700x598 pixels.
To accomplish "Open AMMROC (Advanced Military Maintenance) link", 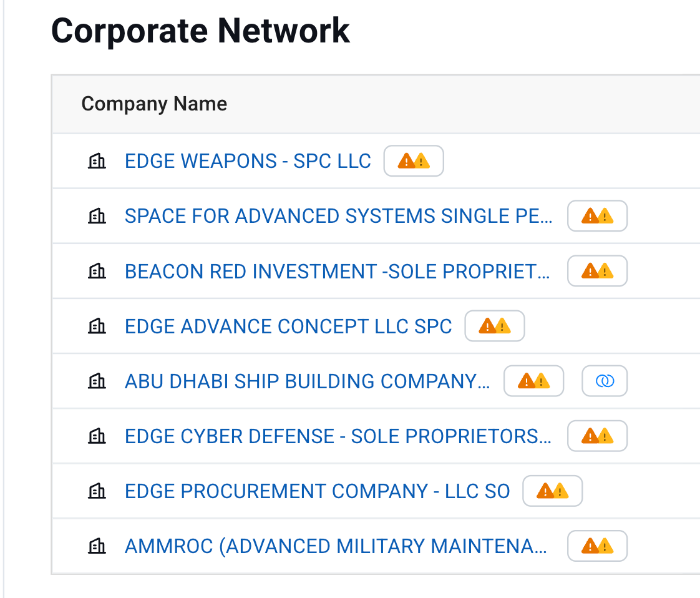I will 336,546.
